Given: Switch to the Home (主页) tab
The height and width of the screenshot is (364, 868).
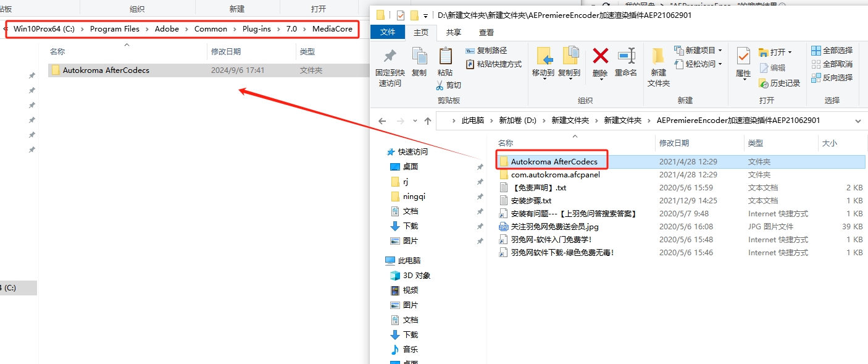Looking at the screenshot, I should (x=421, y=33).
